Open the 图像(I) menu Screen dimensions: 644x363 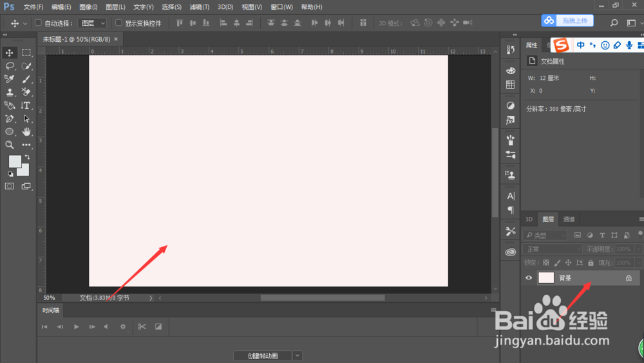(x=88, y=7)
